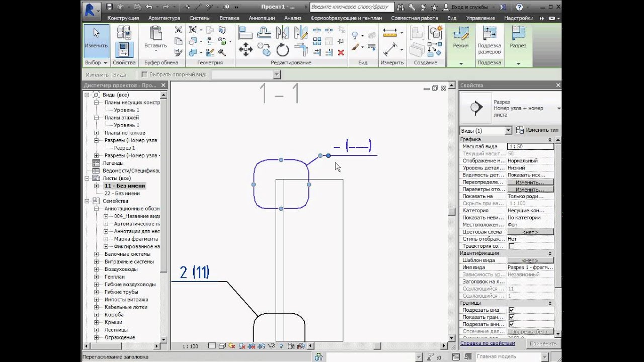644x362 pixels.
Task: Click the Справка по свойствам link
Action: [x=488, y=343]
